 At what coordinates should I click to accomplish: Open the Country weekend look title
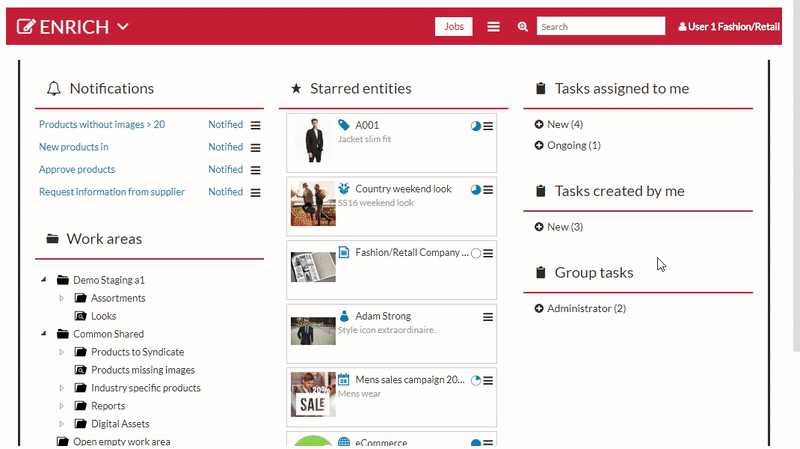tap(403, 189)
